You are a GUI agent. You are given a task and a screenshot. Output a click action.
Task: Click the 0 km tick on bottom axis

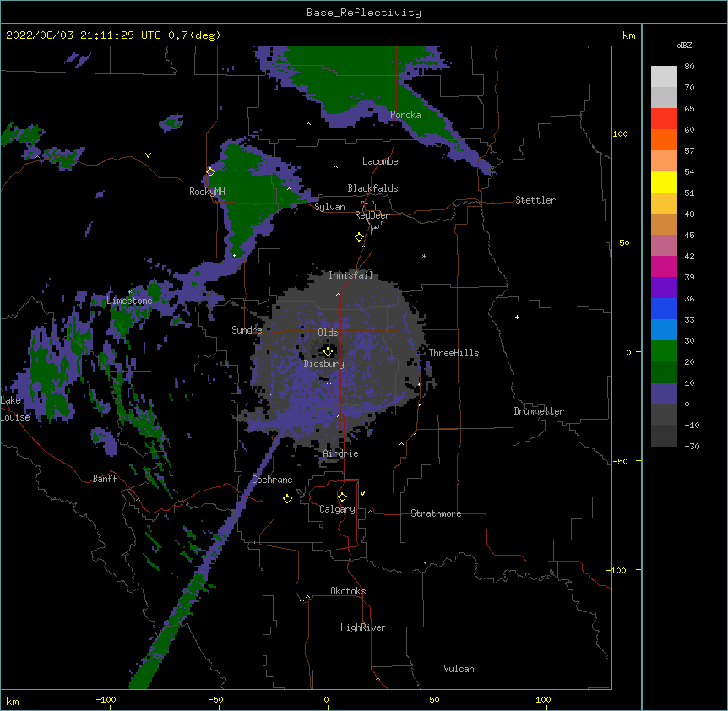[x=326, y=699]
